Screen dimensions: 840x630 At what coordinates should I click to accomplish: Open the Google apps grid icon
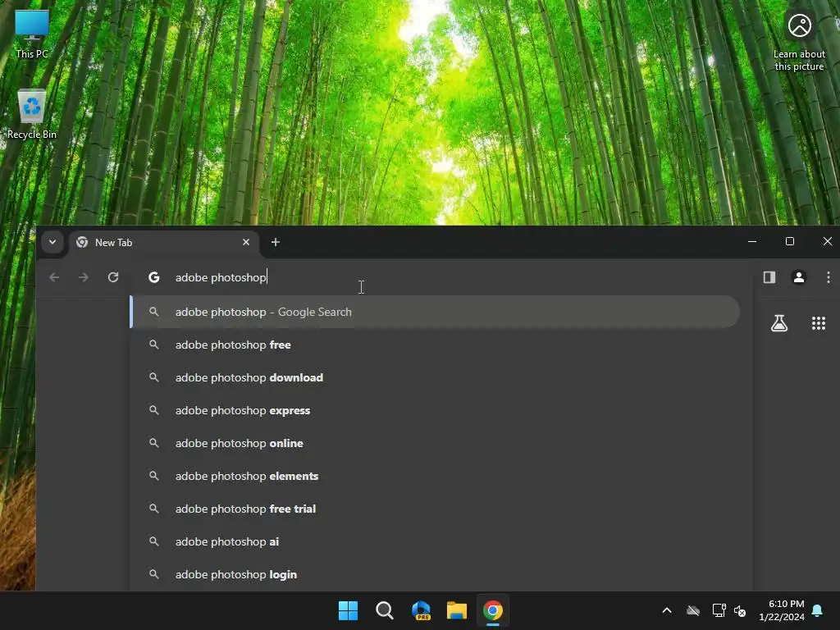pos(819,323)
